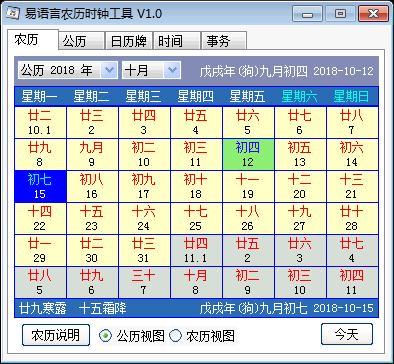
Task: Pick October 1 cell labeled 10.1
Action: point(40,123)
